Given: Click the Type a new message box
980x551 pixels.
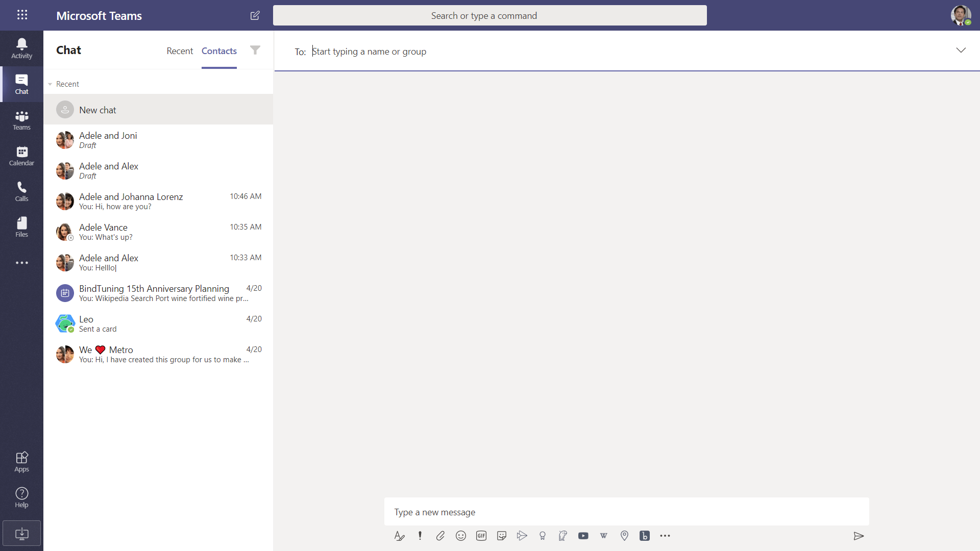Looking at the screenshot, I should (x=626, y=512).
